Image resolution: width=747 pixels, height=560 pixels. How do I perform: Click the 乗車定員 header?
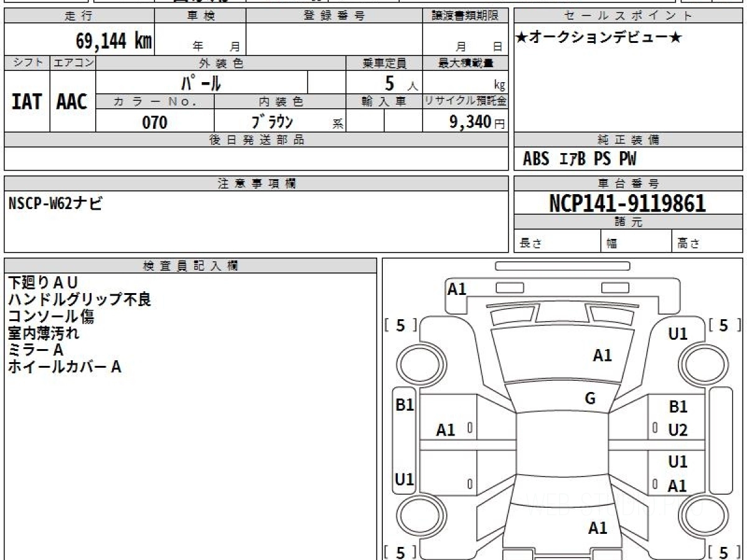[x=384, y=63]
